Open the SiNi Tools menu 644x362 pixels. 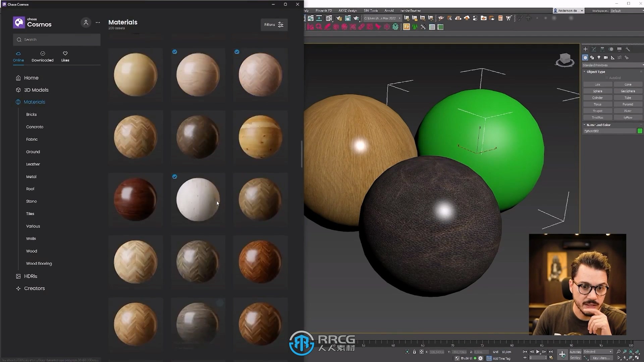tap(370, 10)
